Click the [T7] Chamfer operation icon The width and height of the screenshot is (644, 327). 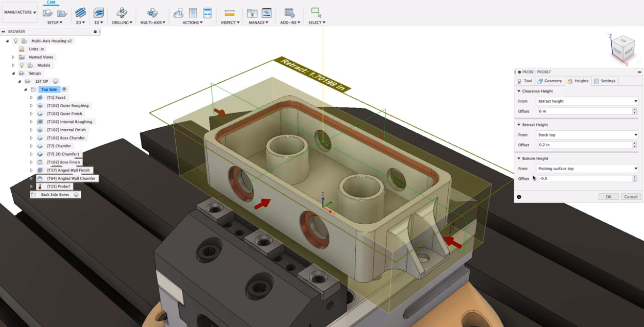point(40,146)
